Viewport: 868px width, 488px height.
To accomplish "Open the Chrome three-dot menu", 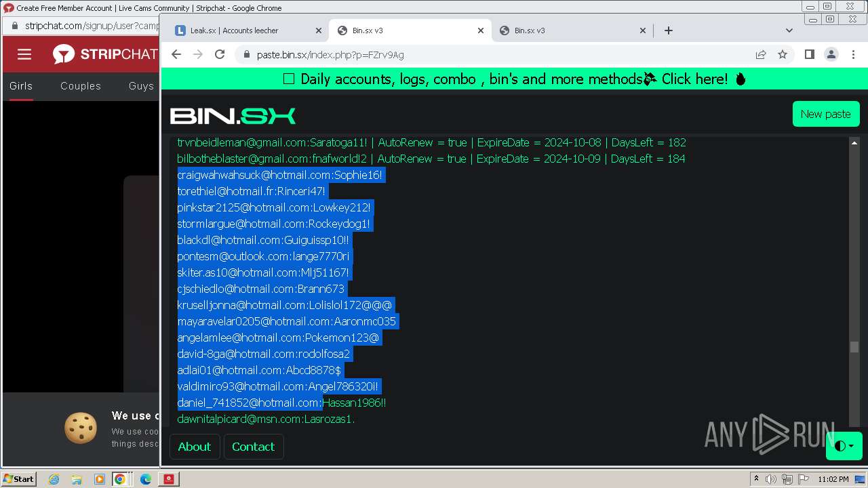I will pos(853,54).
